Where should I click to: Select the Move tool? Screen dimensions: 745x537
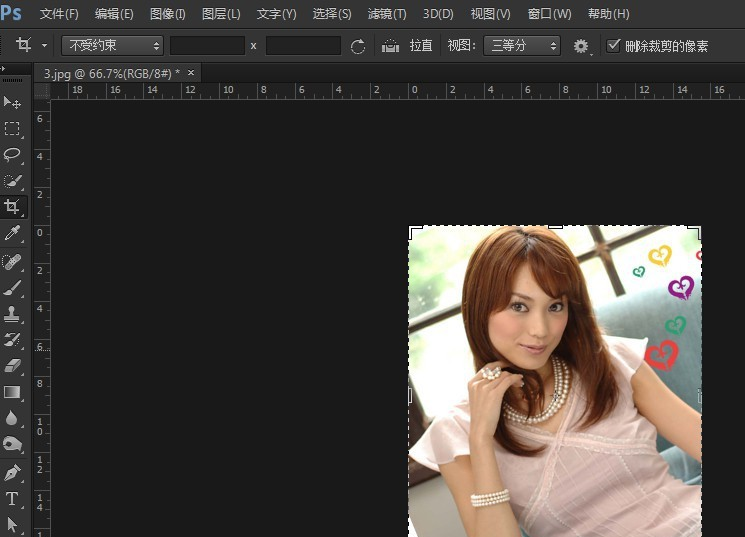pyautogui.click(x=12, y=102)
